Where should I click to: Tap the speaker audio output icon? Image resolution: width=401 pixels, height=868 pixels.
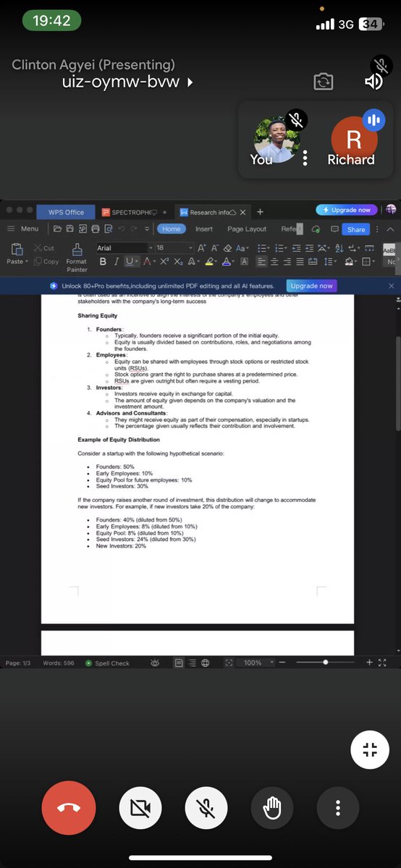(373, 81)
